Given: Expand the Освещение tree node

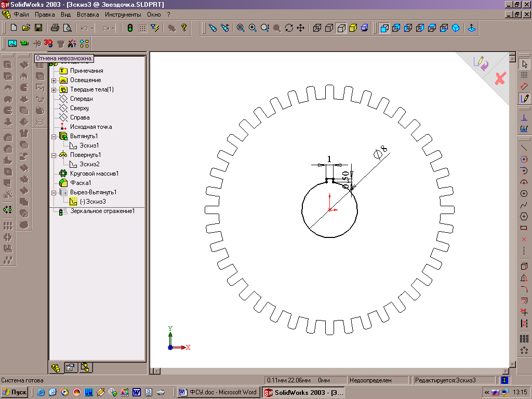Looking at the screenshot, I should click(54, 81).
